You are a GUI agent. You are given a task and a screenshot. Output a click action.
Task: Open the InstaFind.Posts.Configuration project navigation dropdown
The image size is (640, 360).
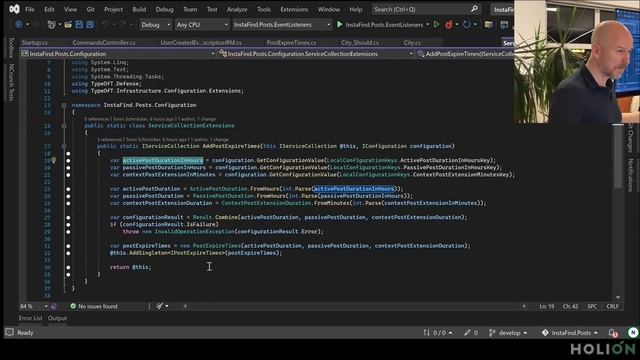(x=118, y=53)
